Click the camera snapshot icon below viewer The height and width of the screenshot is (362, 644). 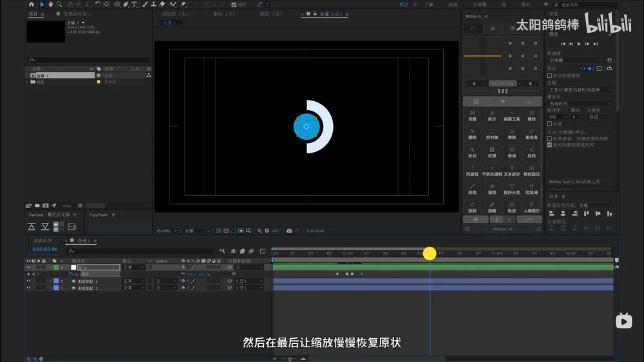pyautogui.click(x=289, y=231)
